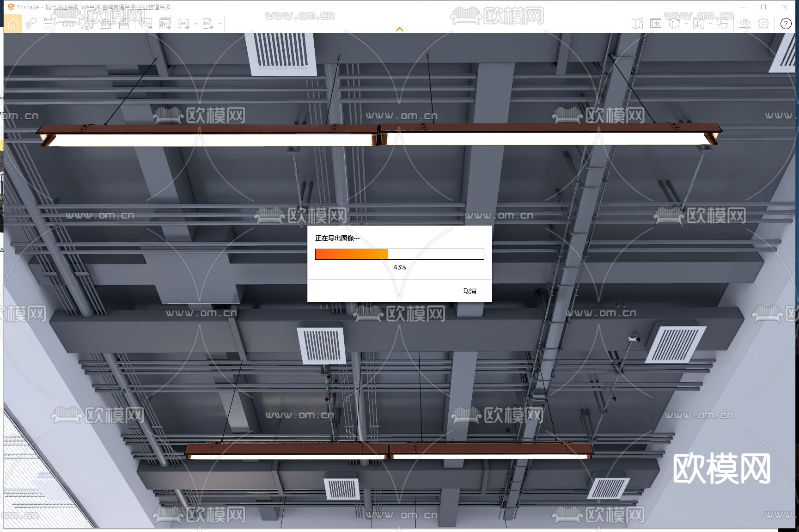
Task: Collapse toolbar with the orange chevron
Action: [400, 29]
